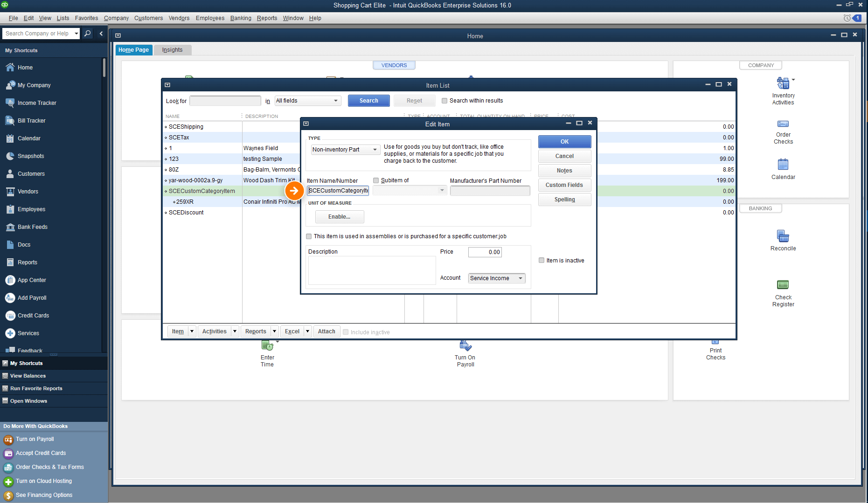This screenshot has height=503, width=868.
Task: Open the File menu
Action: coord(13,18)
